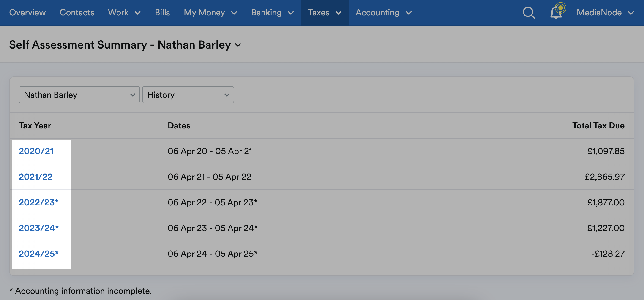The width and height of the screenshot is (644, 300).
Task: Expand the Accounting menu
Action: point(384,13)
